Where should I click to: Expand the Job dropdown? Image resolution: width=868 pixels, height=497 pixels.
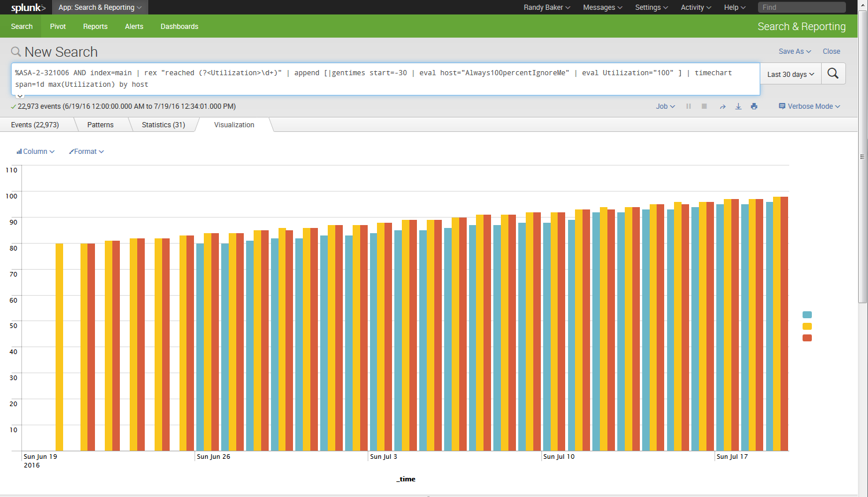665,106
